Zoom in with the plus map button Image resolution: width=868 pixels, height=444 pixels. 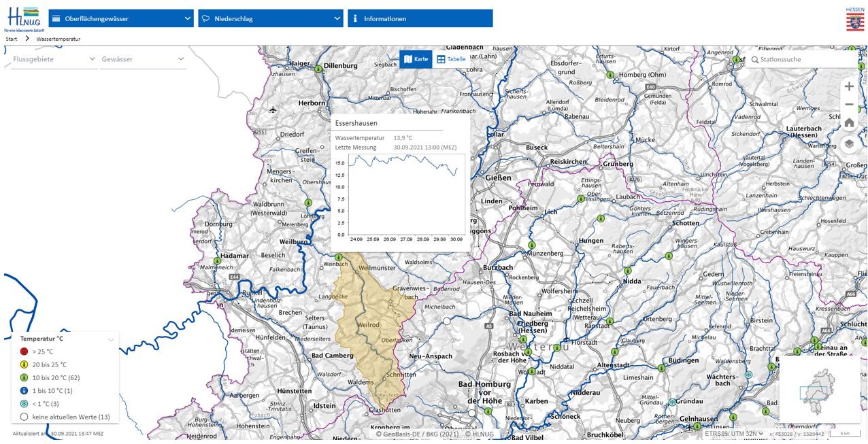[849, 86]
